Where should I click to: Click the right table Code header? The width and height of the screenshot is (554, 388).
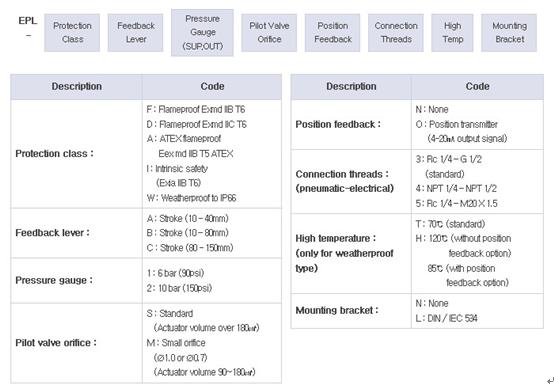(x=477, y=87)
